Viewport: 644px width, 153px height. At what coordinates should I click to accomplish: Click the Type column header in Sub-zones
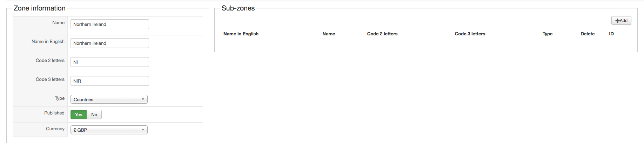pos(547,34)
